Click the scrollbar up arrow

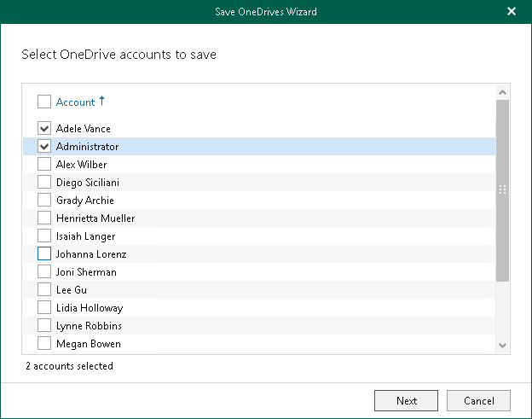(x=502, y=92)
